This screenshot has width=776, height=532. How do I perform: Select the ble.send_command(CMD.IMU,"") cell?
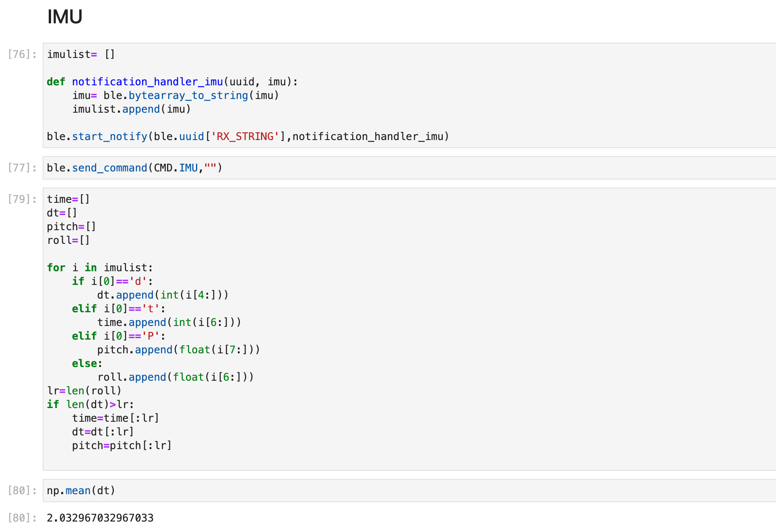pyautogui.click(x=409, y=168)
